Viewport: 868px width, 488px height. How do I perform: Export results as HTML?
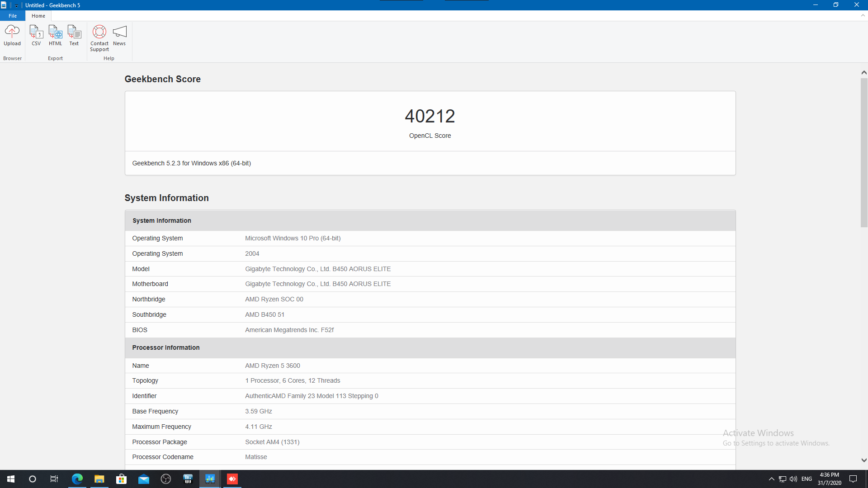55,35
